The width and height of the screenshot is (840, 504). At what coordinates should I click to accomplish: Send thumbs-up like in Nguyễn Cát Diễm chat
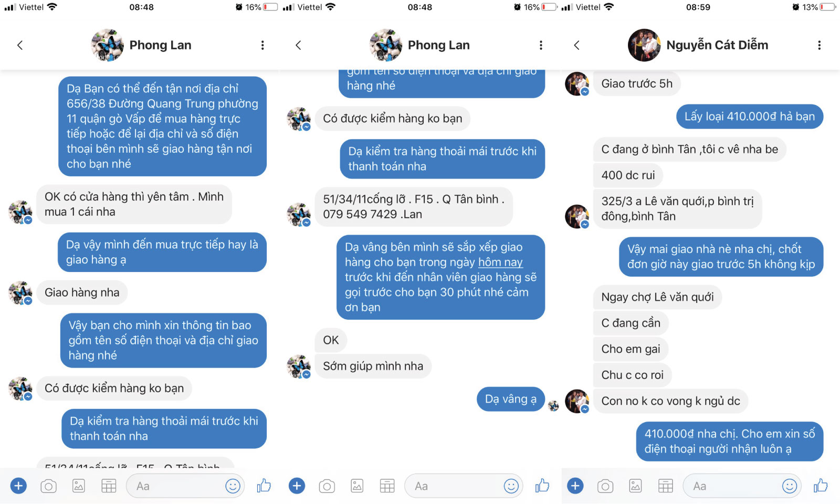[821, 486]
